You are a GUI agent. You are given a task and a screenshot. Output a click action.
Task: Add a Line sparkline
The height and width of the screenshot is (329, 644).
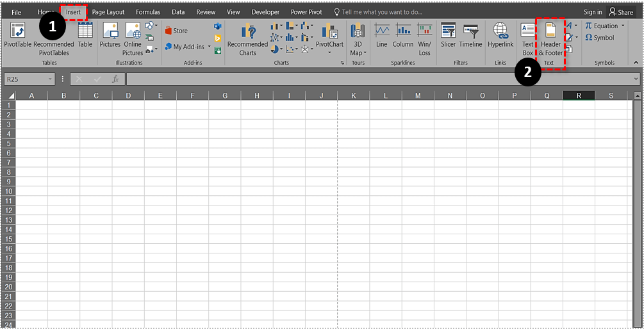382,36
